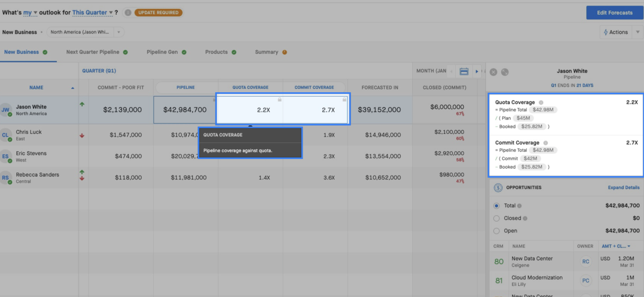Close the Jason White pipeline panel
644x297 pixels.
493,72
